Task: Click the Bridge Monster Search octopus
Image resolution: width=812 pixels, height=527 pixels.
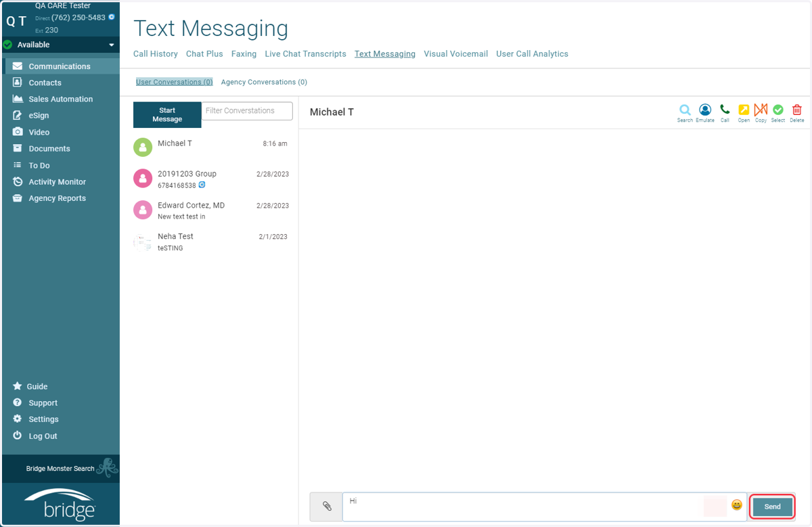Action: pyautogui.click(x=108, y=467)
